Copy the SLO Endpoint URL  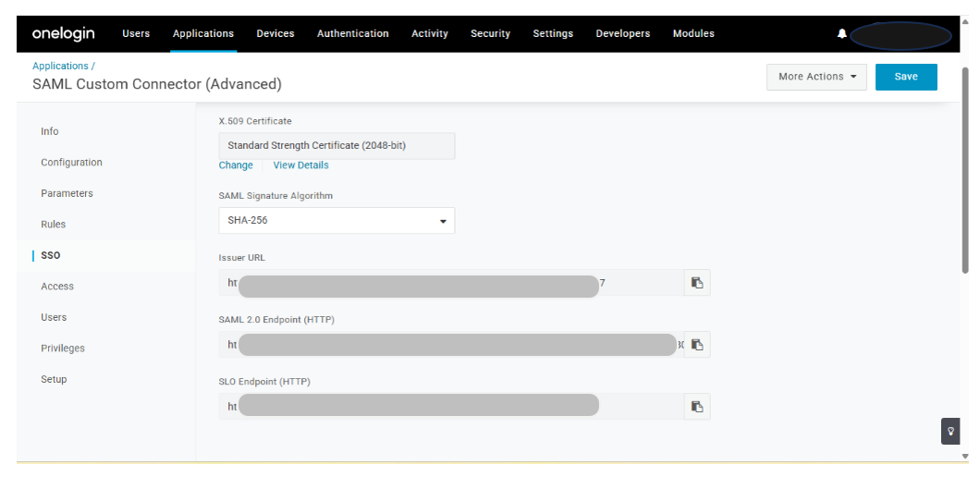(697, 407)
